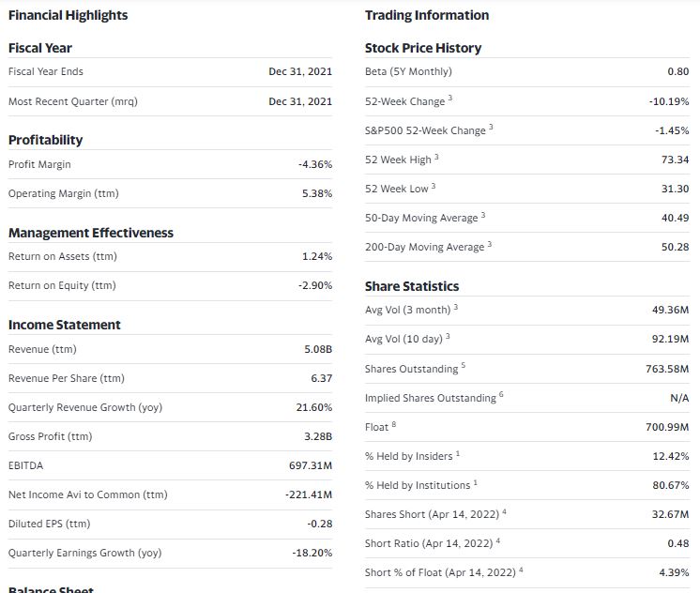Click the 200-Day Moving Average label
Screen dimensions: 700x593
point(424,247)
